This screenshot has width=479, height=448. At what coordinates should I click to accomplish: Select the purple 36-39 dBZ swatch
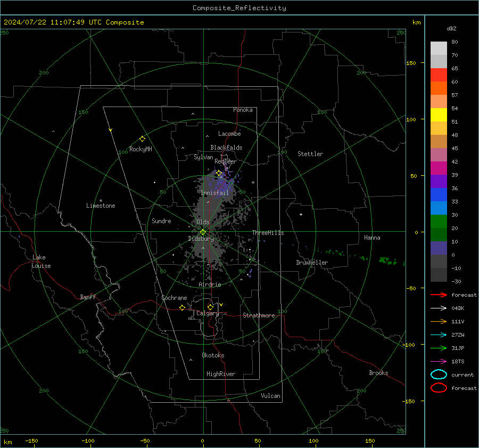(x=439, y=182)
